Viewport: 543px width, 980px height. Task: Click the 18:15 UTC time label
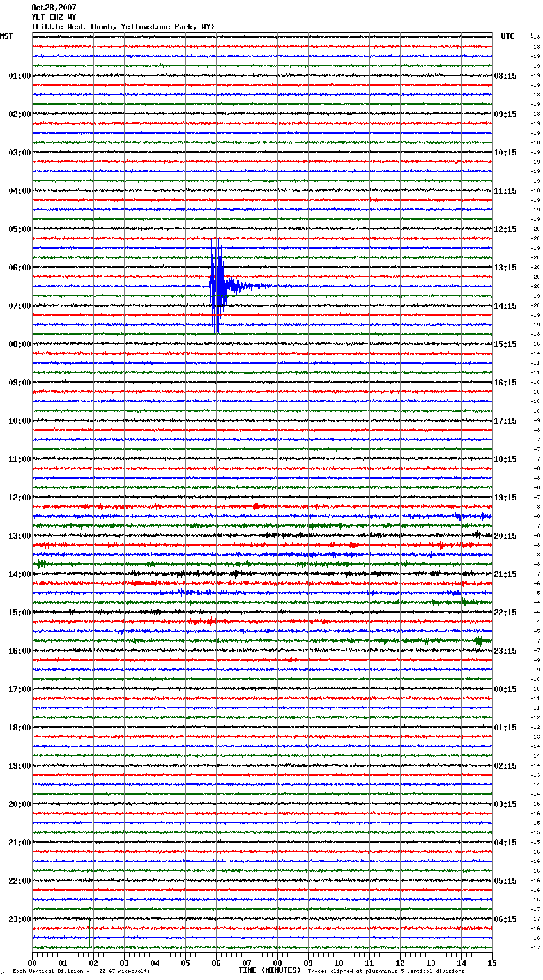tap(505, 459)
